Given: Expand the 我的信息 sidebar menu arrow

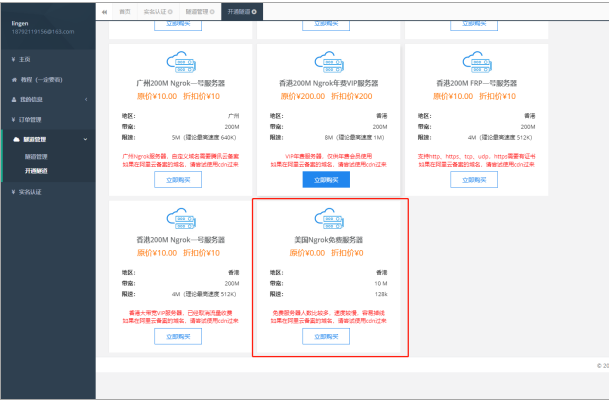Looking at the screenshot, I should click(x=86, y=99).
